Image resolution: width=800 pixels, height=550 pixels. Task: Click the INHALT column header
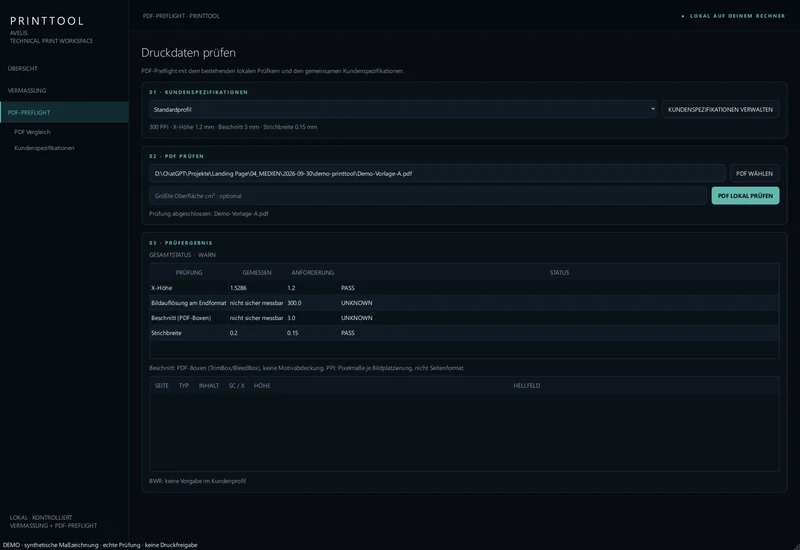pos(209,386)
